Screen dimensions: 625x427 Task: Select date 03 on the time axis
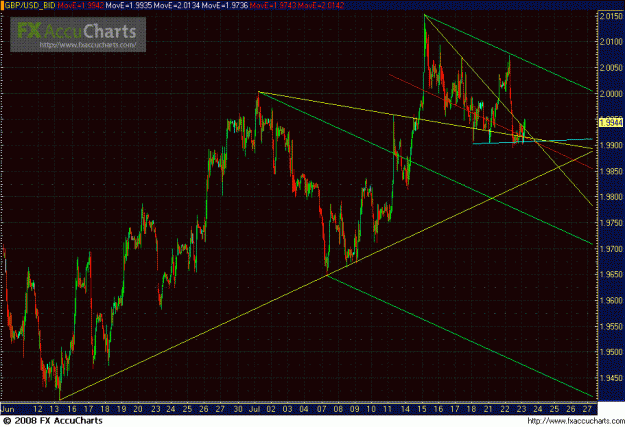[287, 409]
